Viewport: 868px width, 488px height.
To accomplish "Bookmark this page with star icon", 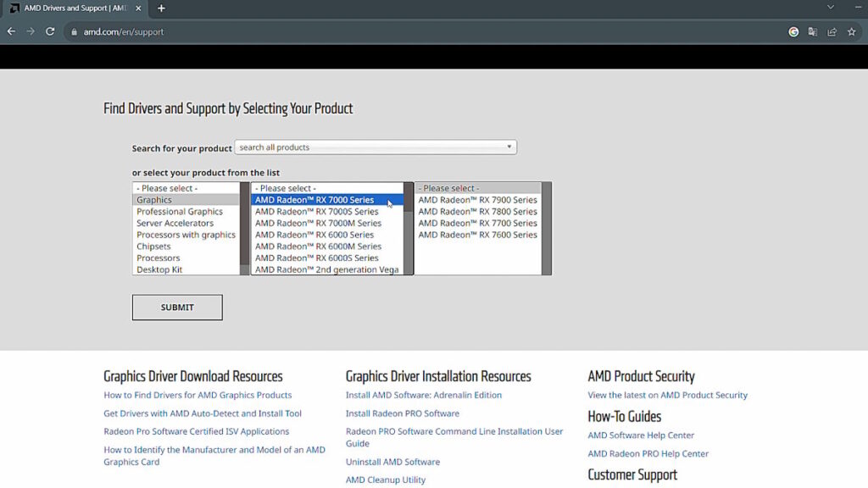I will tap(851, 31).
